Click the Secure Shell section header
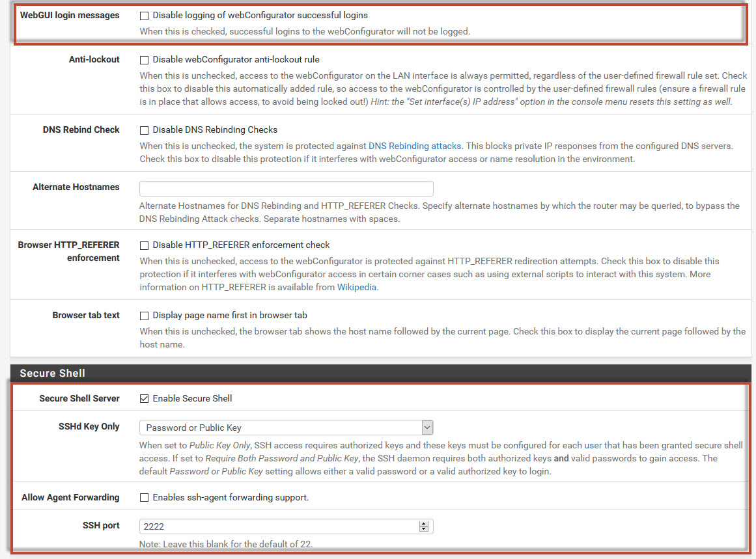756x559 pixels. (x=380, y=373)
